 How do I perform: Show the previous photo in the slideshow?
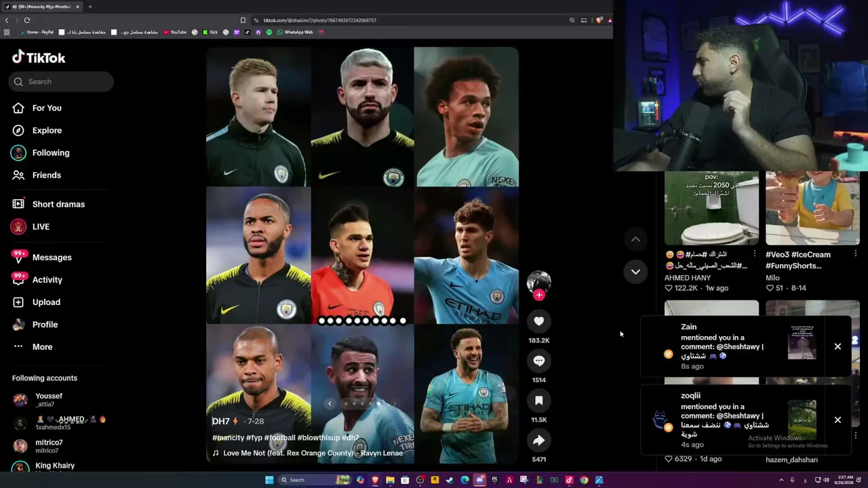pyautogui.click(x=330, y=404)
